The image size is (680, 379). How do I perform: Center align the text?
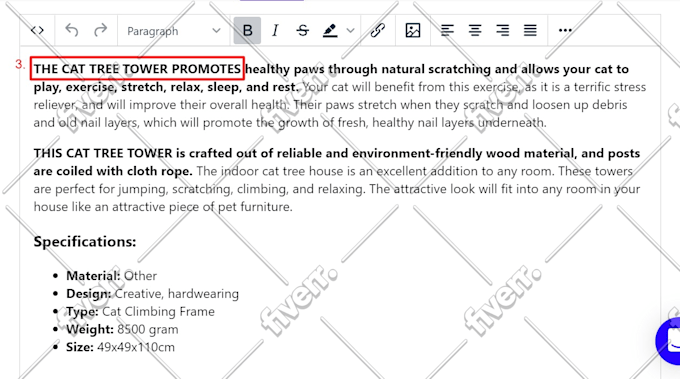pos(475,30)
